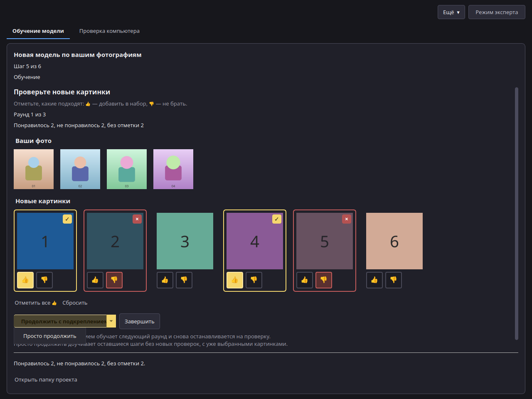Toggle thumbs-up under picture 4

235,280
